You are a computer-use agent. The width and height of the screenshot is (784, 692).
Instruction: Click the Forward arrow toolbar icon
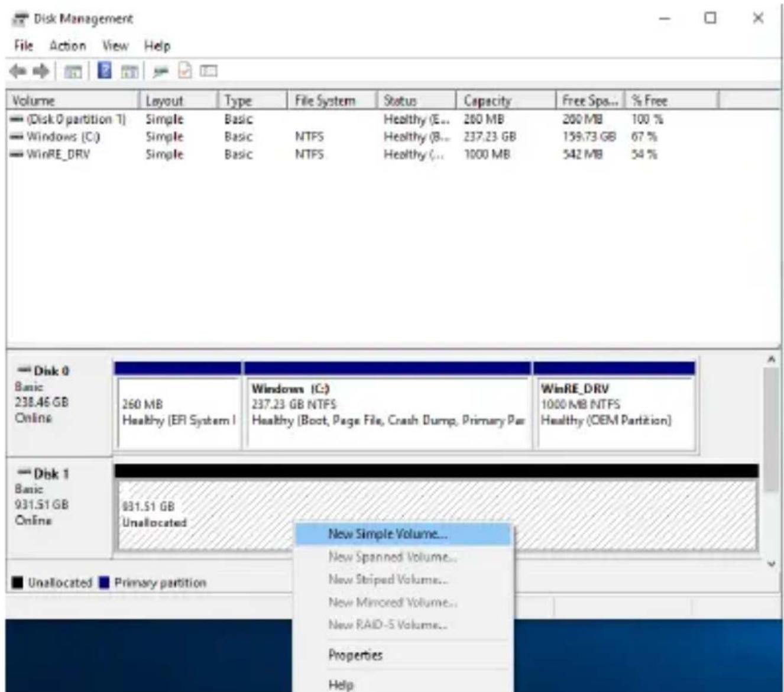[x=41, y=72]
